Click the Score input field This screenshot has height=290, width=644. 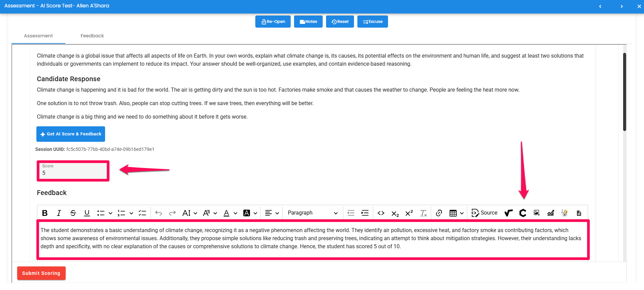[x=73, y=170]
